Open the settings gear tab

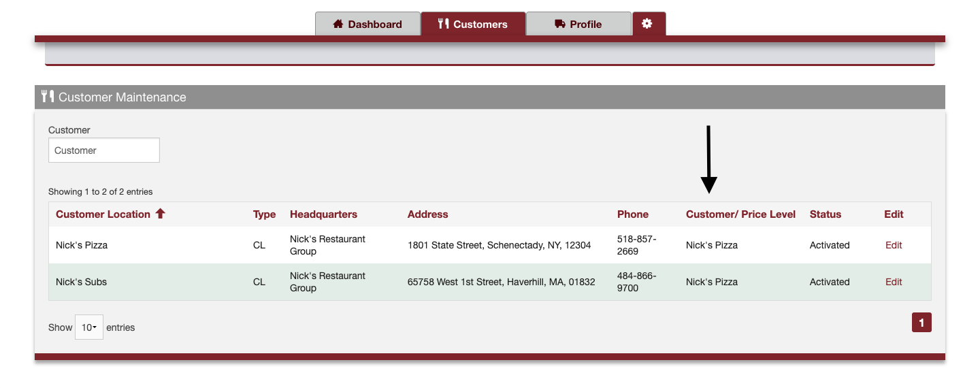pos(649,24)
